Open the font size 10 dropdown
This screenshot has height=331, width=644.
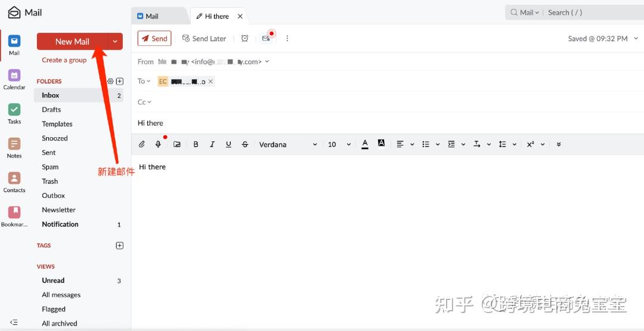339,144
